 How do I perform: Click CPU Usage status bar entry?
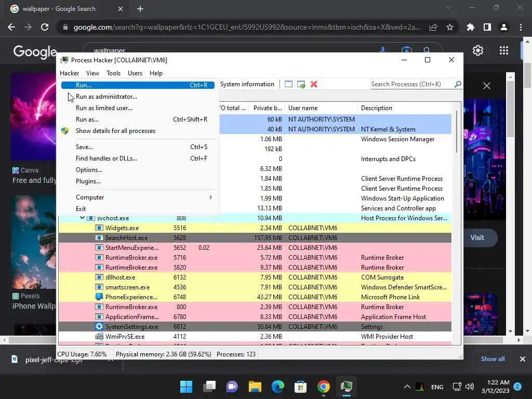tap(82, 354)
